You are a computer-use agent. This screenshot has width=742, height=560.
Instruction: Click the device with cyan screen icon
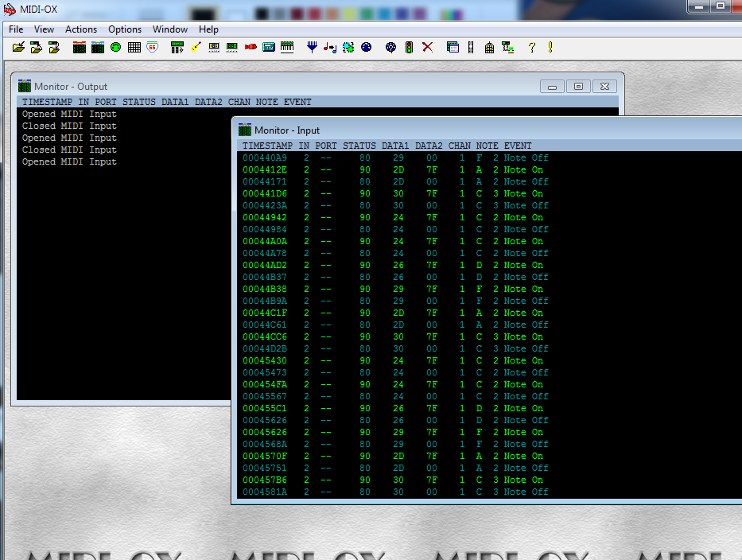507,48
